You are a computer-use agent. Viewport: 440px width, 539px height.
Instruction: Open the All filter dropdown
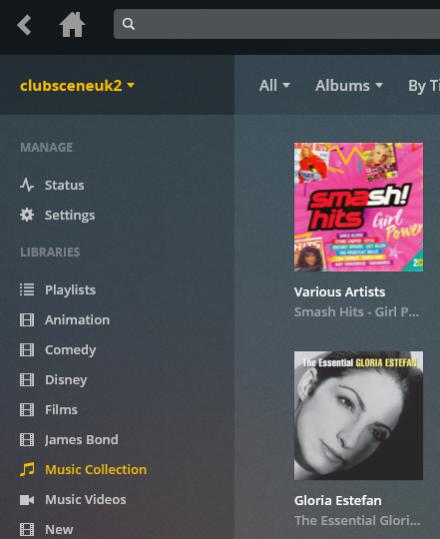click(x=274, y=85)
